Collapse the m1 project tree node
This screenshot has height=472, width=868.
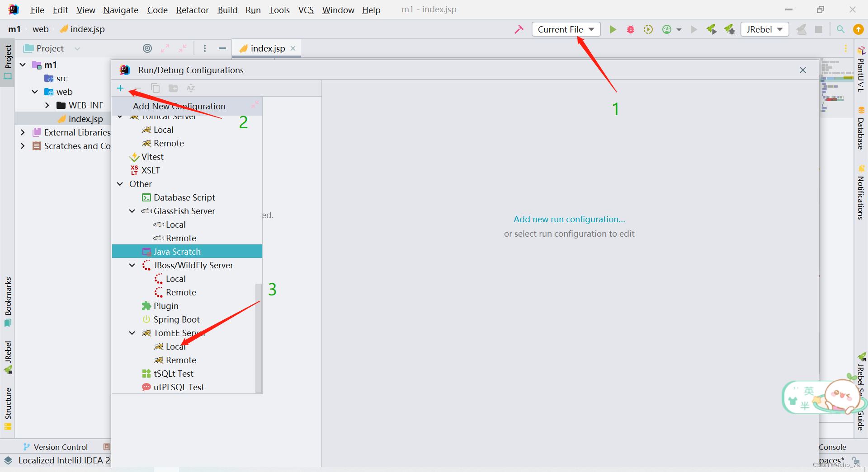coord(23,65)
